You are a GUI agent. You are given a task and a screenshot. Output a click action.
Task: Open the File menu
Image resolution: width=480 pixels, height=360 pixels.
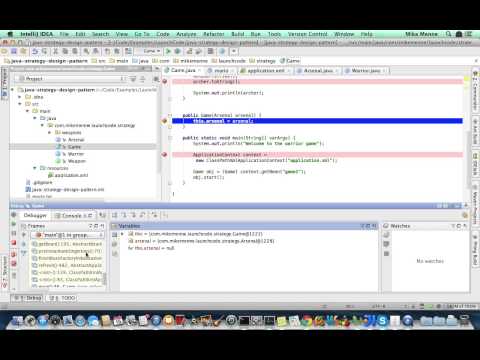pyautogui.click(x=64, y=34)
